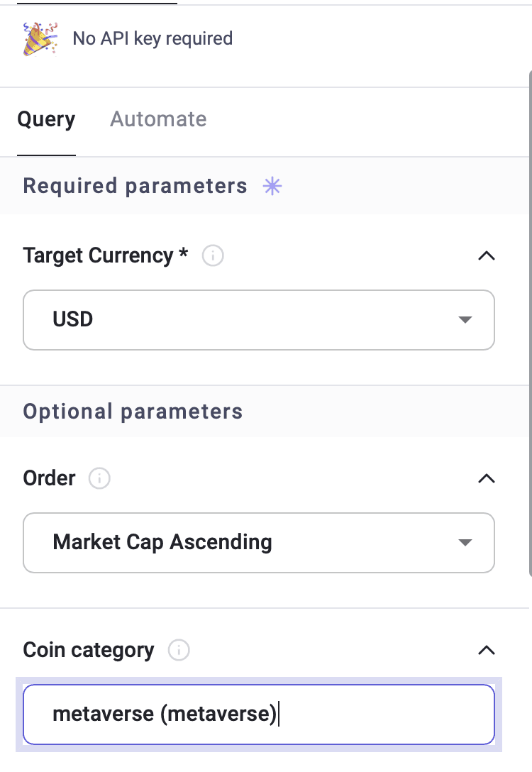Switch to the Automate tab
The height and width of the screenshot is (772, 532).
click(158, 119)
